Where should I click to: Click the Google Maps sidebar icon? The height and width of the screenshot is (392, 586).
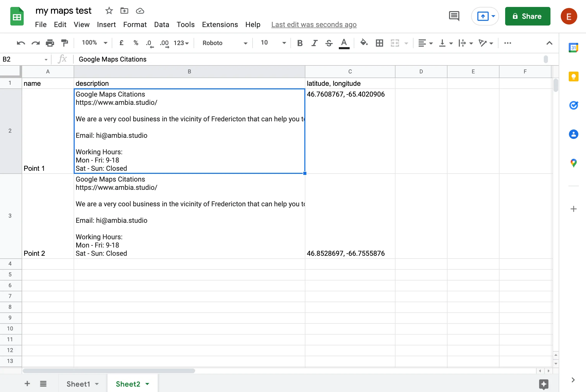click(x=574, y=163)
